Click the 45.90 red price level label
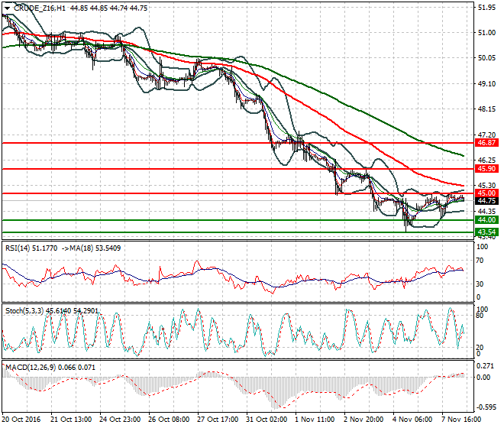The height and width of the screenshot is (428, 504). [486, 169]
